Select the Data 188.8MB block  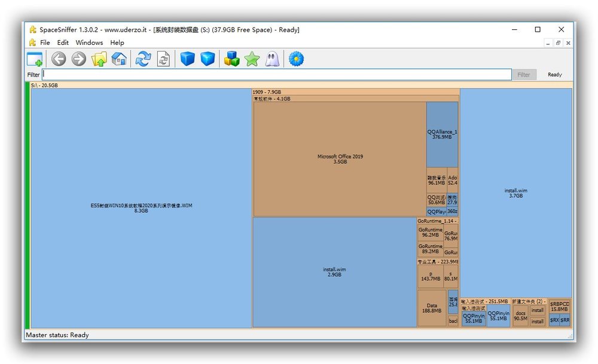tap(432, 308)
